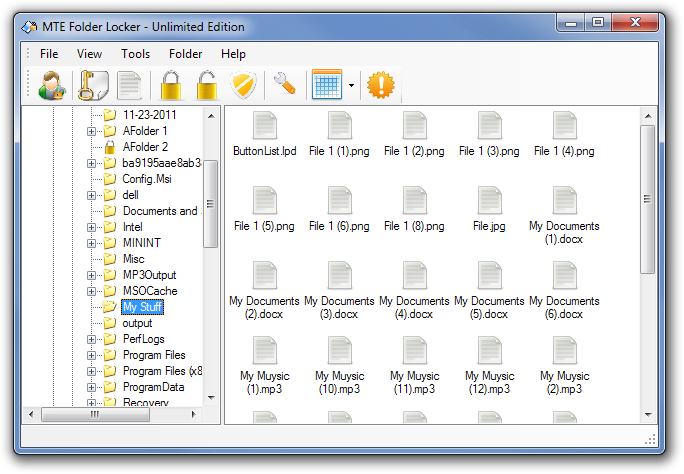Expand the MP3Output folder node
The image size is (684, 474).
[91, 275]
